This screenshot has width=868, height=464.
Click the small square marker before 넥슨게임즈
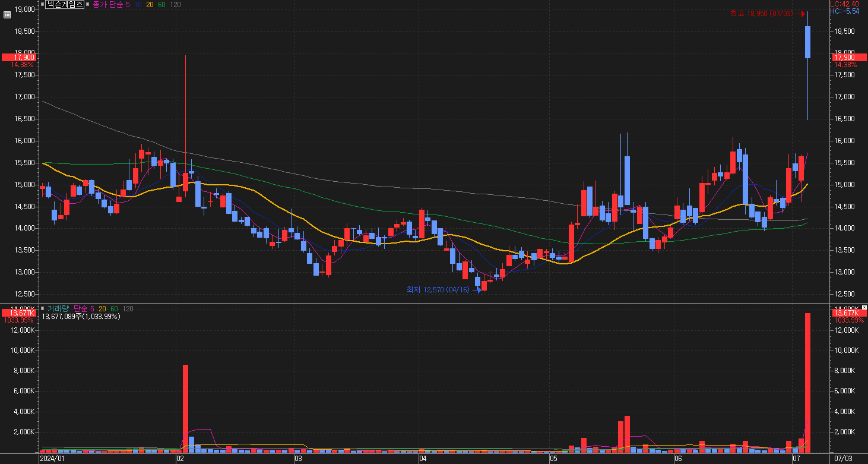coord(42,4)
